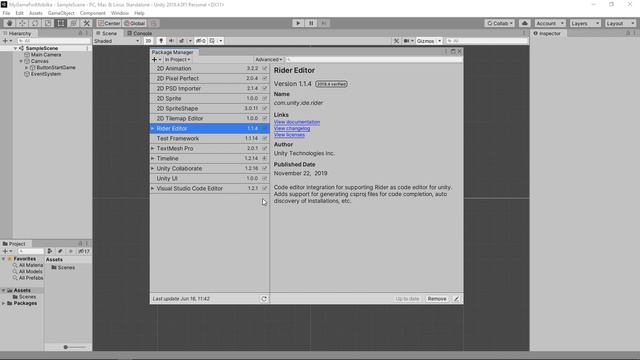Lock the Inspector panel
The width and height of the screenshot is (640, 360).
point(628,33)
